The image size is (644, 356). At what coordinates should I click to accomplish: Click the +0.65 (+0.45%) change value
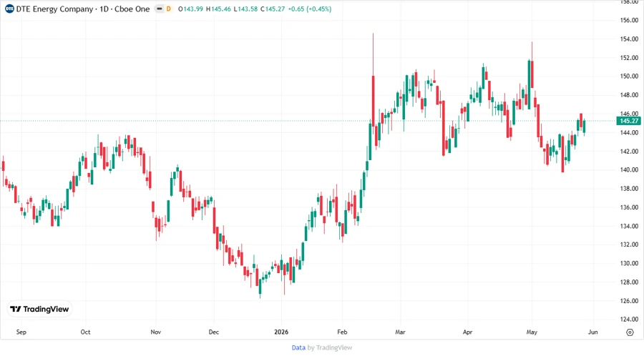click(310, 9)
